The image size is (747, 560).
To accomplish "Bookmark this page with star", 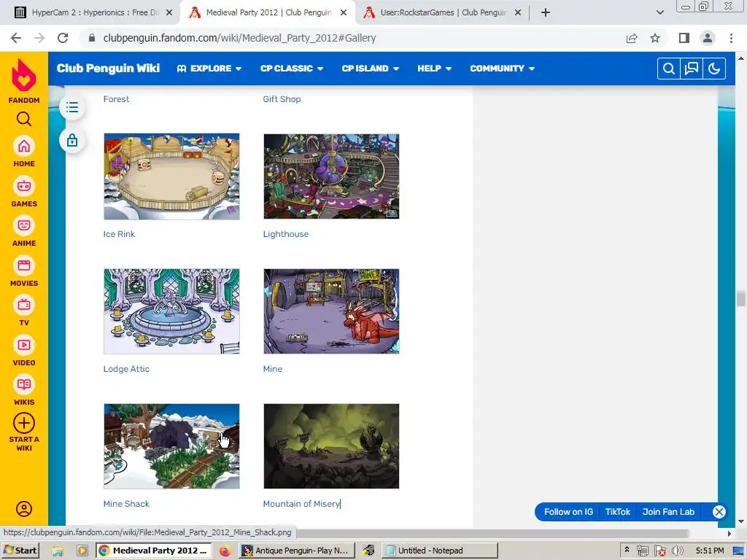I will pos(655,38).
